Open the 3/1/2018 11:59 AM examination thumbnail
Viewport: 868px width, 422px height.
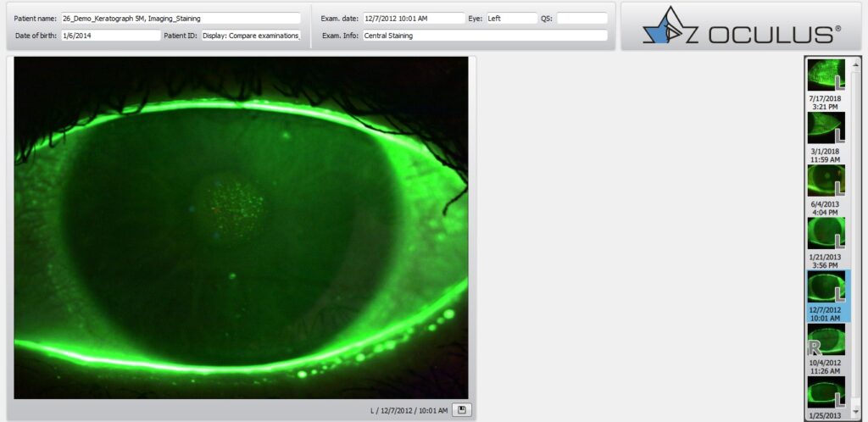point(826,128)
